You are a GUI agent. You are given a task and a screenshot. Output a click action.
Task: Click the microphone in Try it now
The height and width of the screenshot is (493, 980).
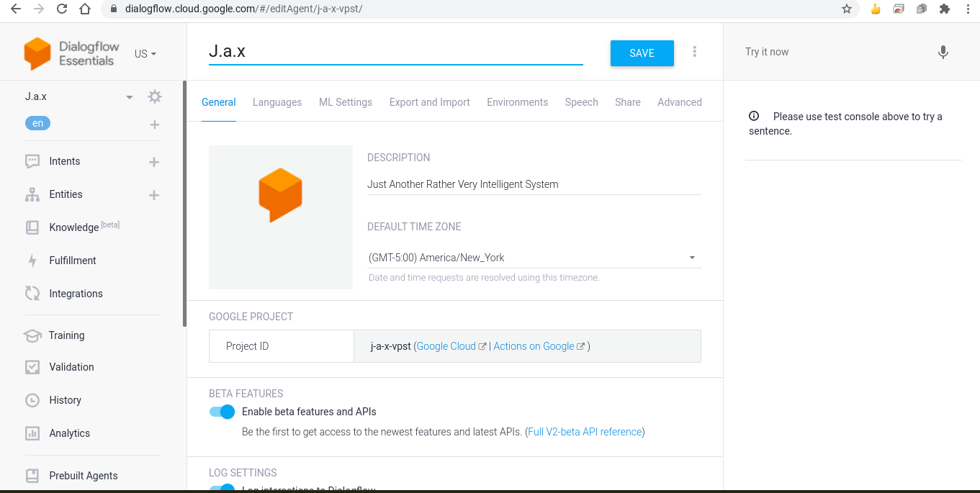943,52
